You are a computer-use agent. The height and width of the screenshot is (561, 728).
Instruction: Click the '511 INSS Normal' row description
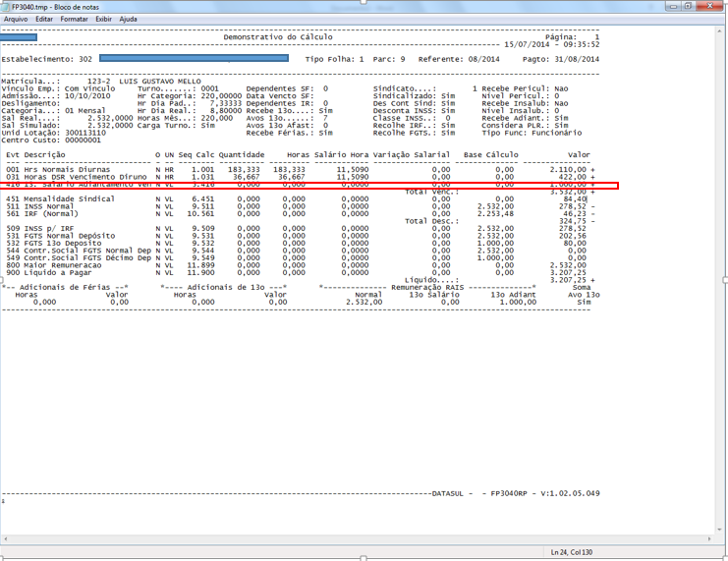(x=40, y=206)
